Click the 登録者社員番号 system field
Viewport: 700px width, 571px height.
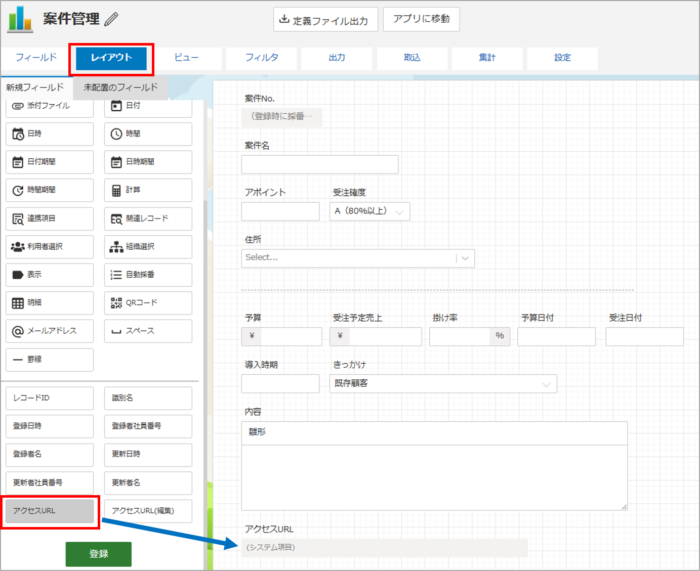click(148, 426)
